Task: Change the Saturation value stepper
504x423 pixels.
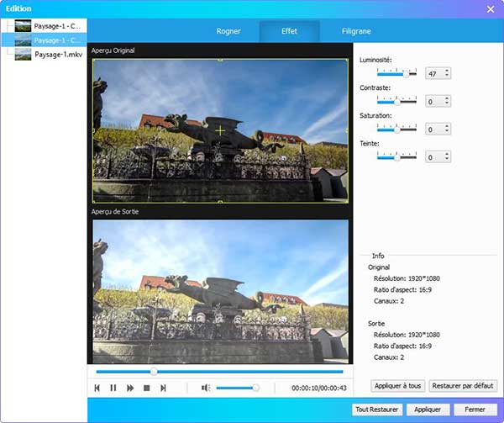Action: click(x=447, y=130)
